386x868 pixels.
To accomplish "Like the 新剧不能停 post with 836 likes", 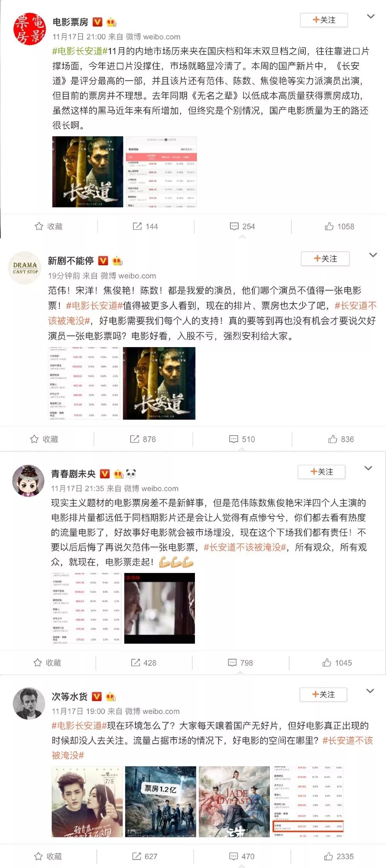I will tap(341, 439).
